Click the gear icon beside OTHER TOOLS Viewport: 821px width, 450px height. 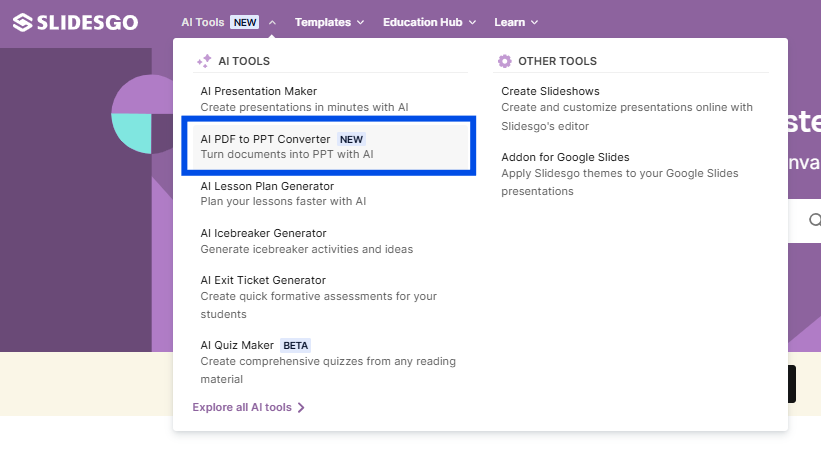coord(505,61)
